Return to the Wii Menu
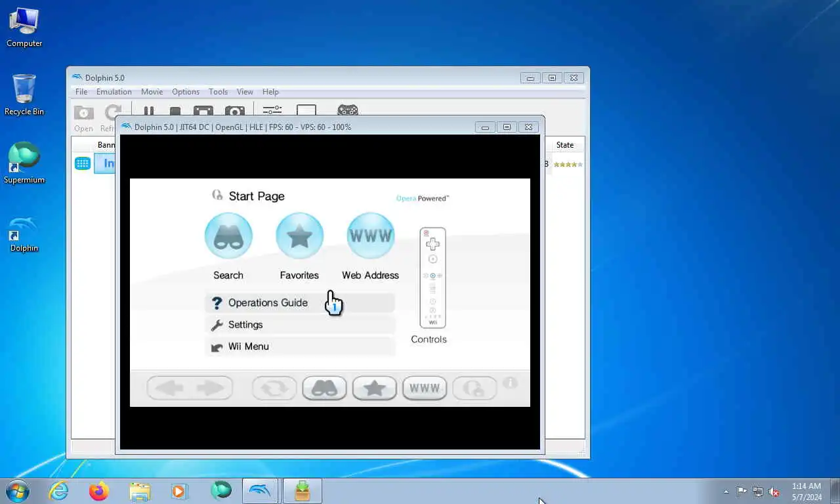 pos(300,346)
